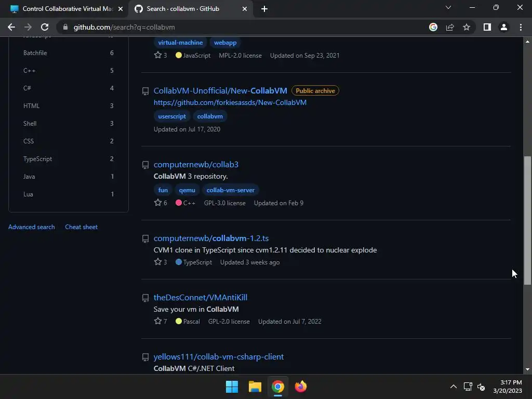Filter results by Batchfile language
Screen dimensions: 532x399
click(68, 53)
